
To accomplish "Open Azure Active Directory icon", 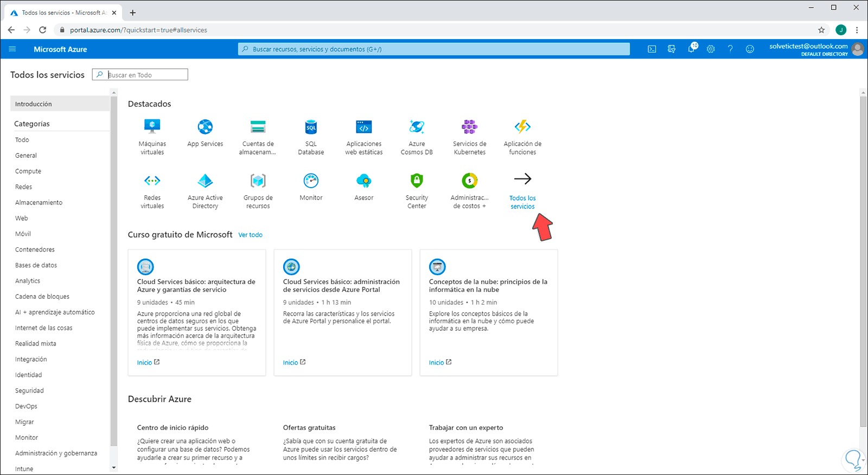I will coord(205,181).
